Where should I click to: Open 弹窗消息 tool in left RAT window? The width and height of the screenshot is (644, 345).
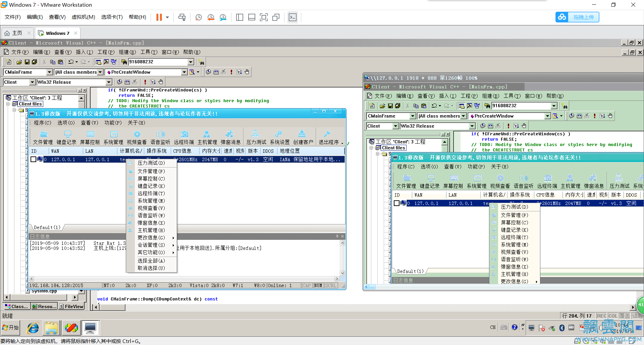231,138
